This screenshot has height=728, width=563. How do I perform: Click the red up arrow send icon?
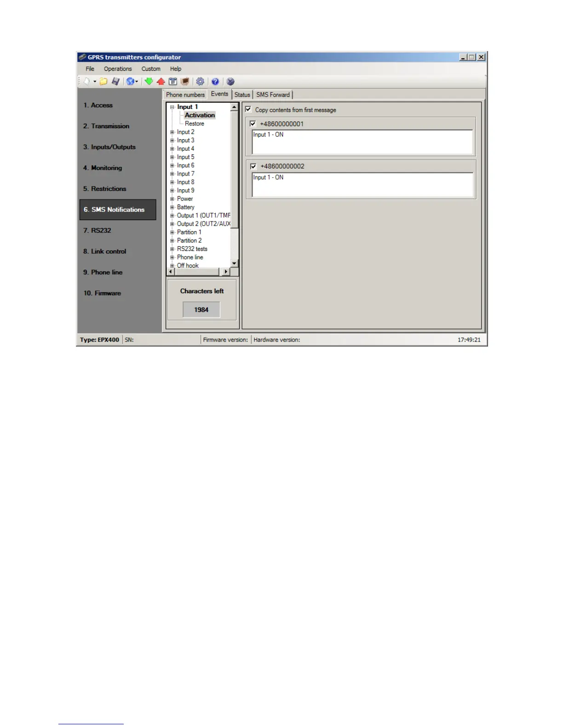(x=161, y=81)
